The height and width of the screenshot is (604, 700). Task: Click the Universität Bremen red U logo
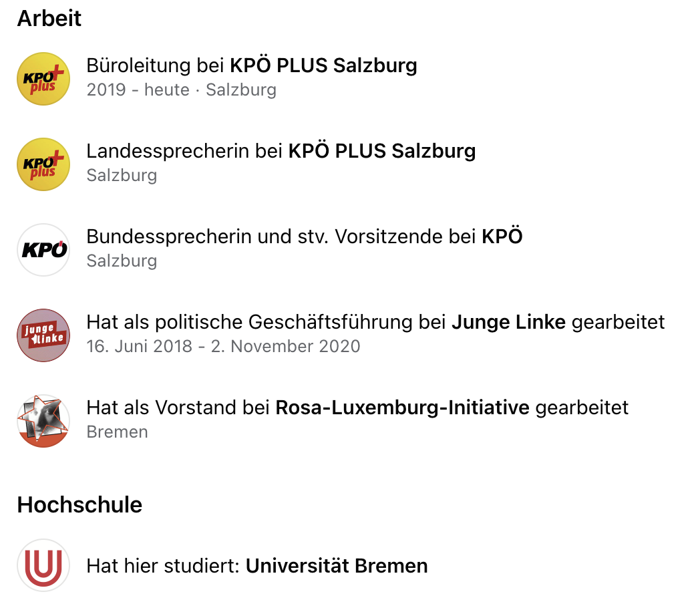43,565
